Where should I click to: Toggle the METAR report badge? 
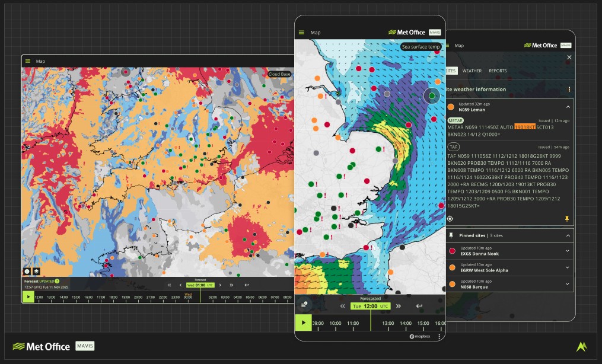pos(456,120)
